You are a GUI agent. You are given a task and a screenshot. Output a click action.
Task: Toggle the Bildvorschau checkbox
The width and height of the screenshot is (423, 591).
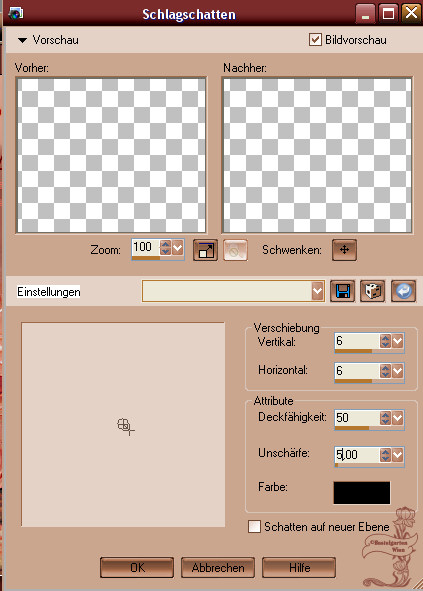[x=315, y=40]
